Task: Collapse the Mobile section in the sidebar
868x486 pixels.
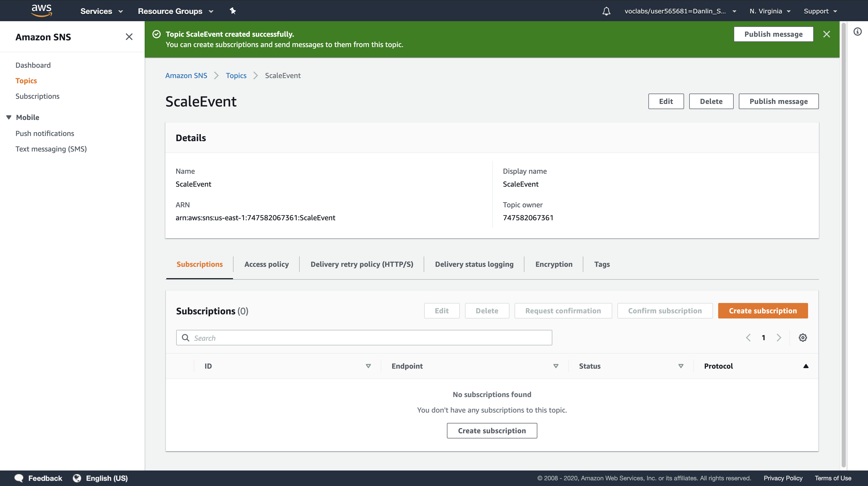Action: click(9, 117)
